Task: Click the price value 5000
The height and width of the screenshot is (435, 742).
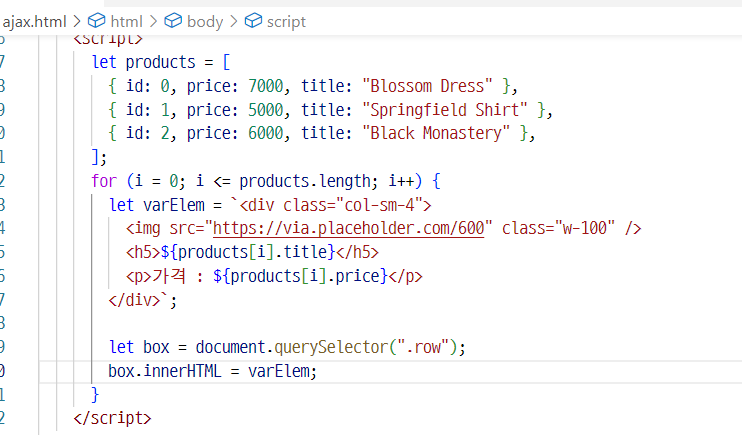Action: pos(265,110)
